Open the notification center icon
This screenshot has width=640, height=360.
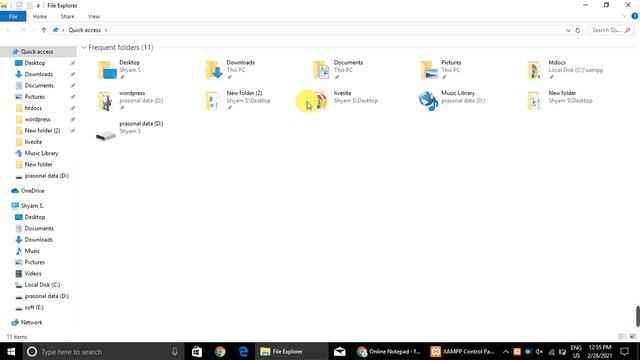[624, 351]
